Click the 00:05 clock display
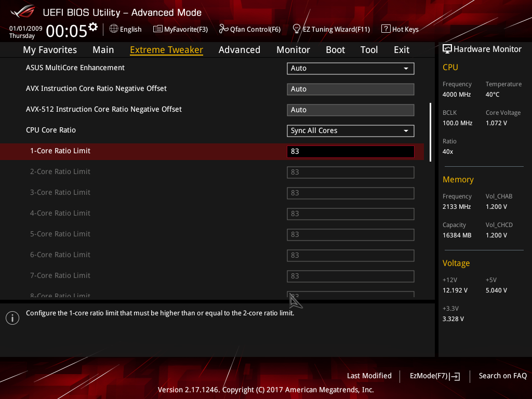Viewport: 532px width, 399px height. point(66,31)
